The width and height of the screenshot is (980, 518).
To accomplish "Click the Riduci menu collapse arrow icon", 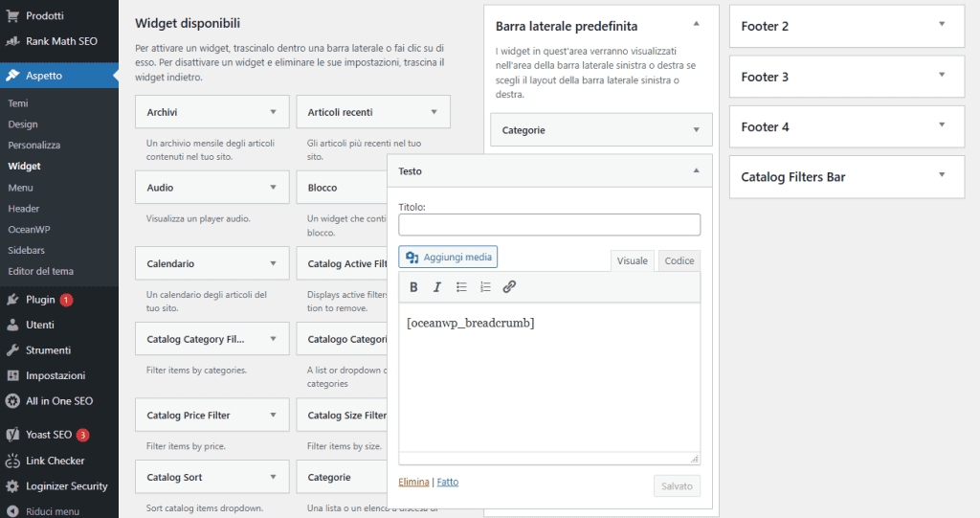I will [x=12, y=511].
